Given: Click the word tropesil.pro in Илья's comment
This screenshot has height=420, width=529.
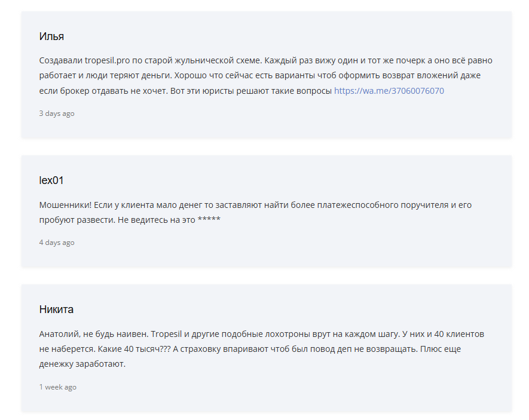Looking at the screenshot, I should [107, 60].
